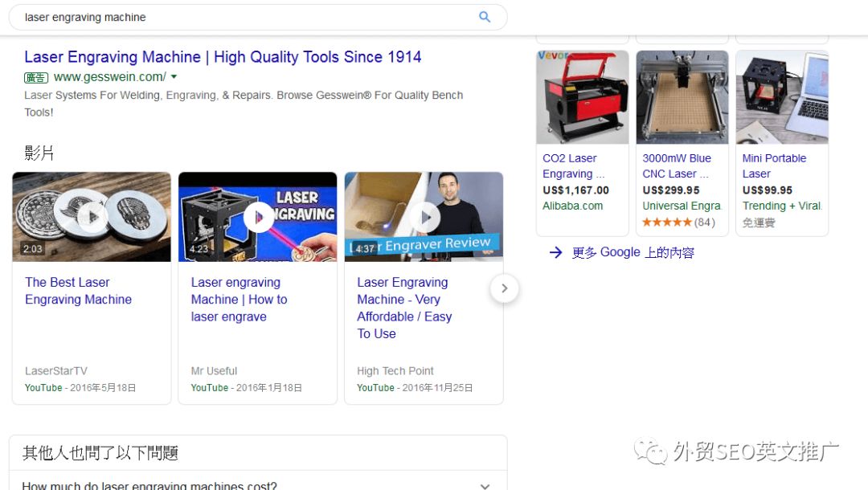Open the Very Affordable / Easy To Use link
Image resolution: width=868 pixels, height=490 pixels.
[x=404, y=308]
